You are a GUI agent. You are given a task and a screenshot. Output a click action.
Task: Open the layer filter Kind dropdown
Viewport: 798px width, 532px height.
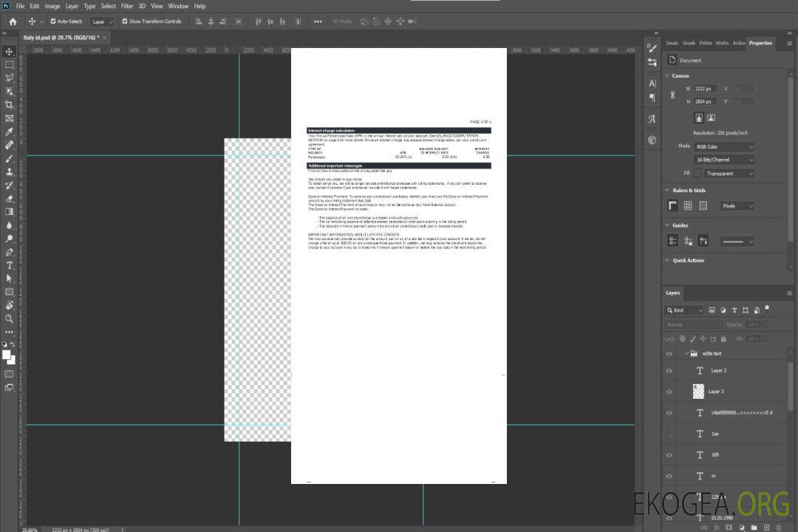tap(684, 310)
